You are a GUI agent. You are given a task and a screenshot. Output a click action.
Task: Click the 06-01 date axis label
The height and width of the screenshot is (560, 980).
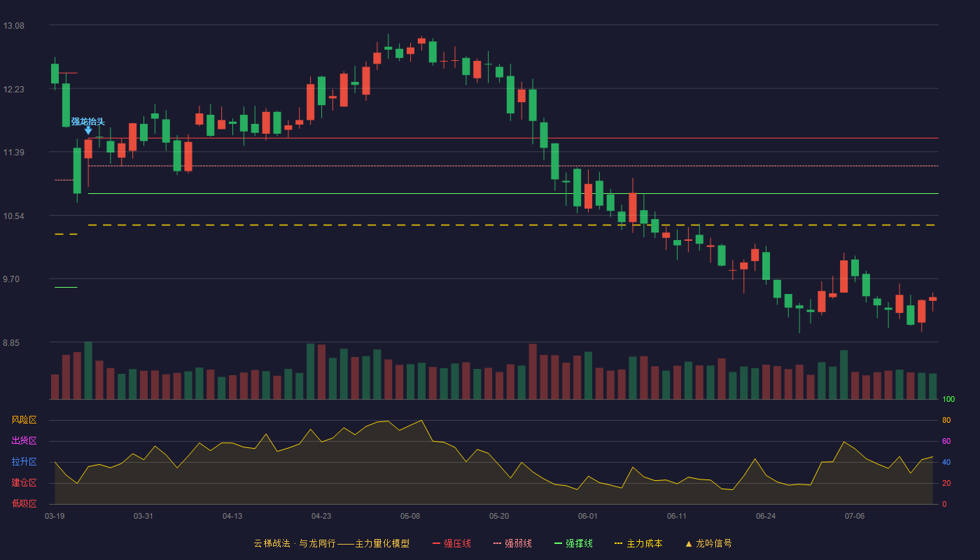click(x=588, y=516)
